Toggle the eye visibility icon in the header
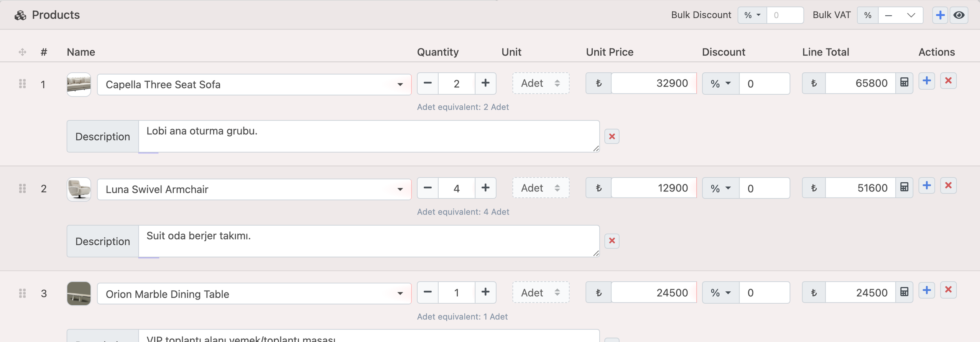The width and height of the screenshot is (980, 342). point(959,15)
